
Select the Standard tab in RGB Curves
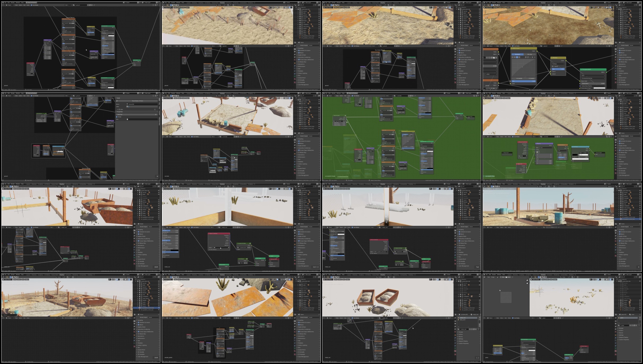point(518,54)
